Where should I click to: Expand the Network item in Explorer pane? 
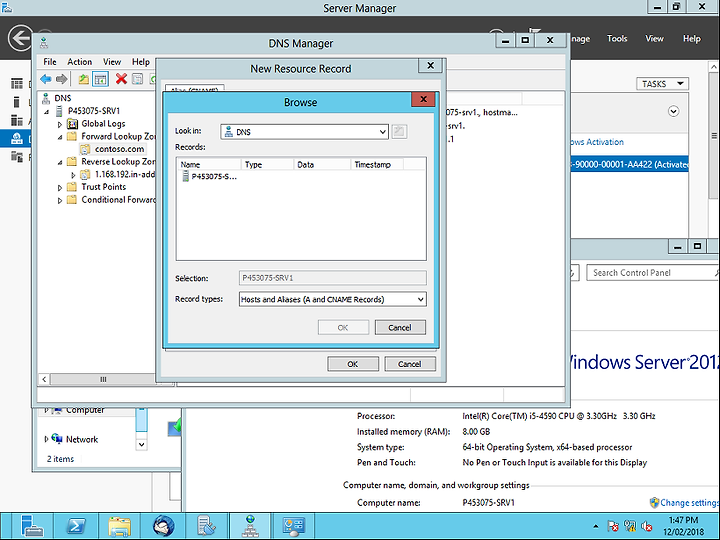46,439
